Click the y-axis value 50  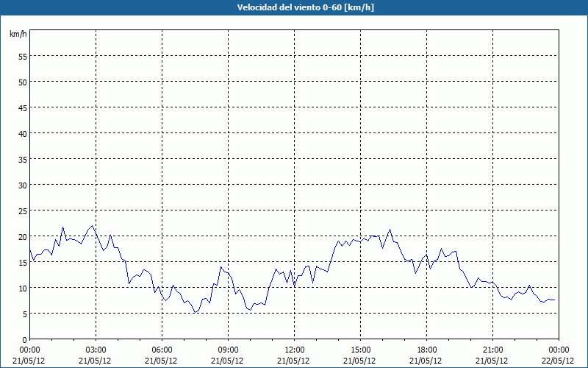[23, 82]
